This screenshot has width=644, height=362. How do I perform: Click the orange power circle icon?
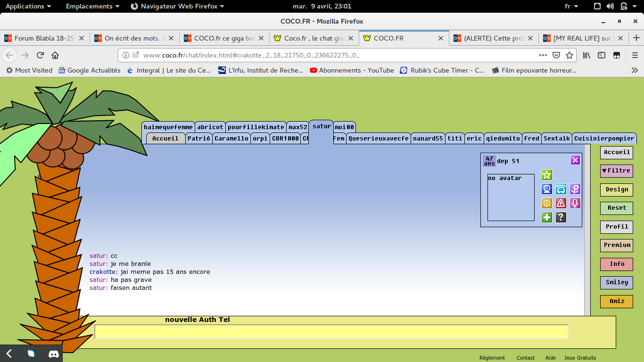[546, 203]
